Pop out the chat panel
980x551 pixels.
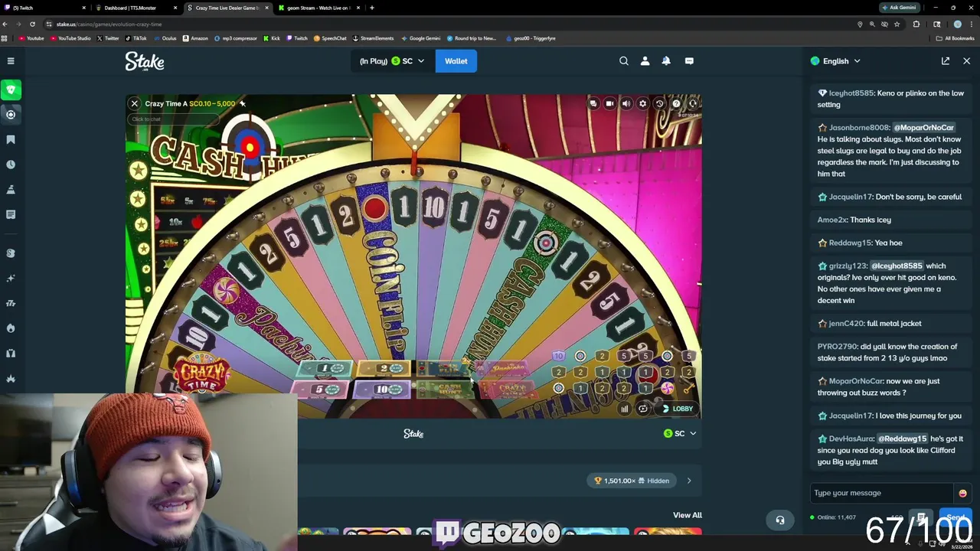coord(946,61)
